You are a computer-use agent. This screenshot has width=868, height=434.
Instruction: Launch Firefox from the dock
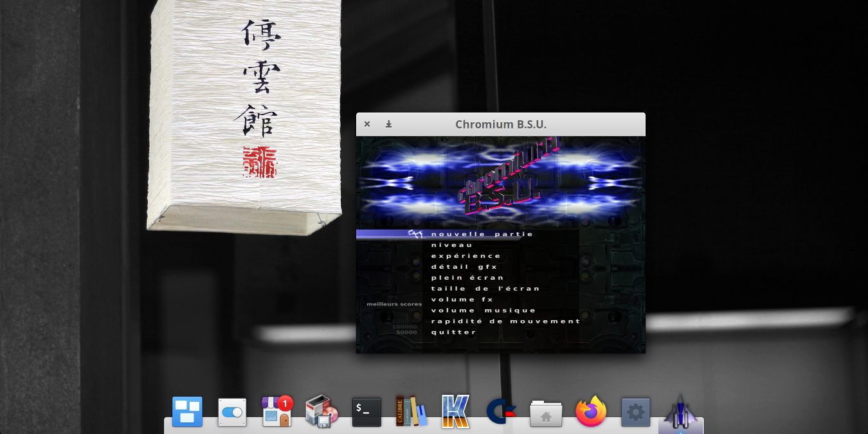(x=591, y=411)
